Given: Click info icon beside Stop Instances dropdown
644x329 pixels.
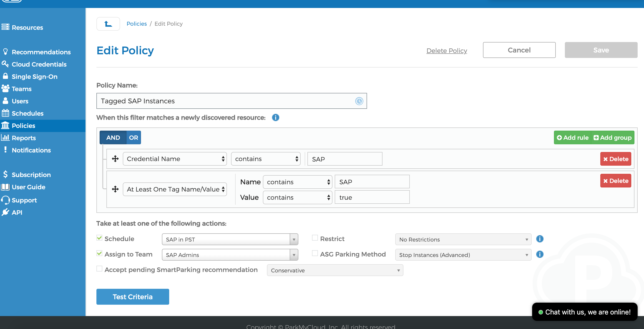Looking at the screenshot, I should 539,254.
